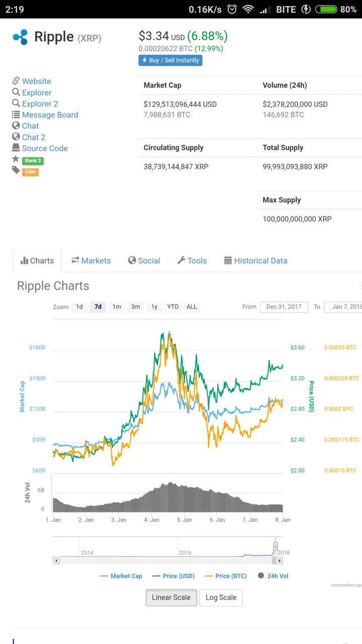Click the Explorer 2 magnifier icon
Viewport: 362px width, 644px height.
(x=16, y=103)
